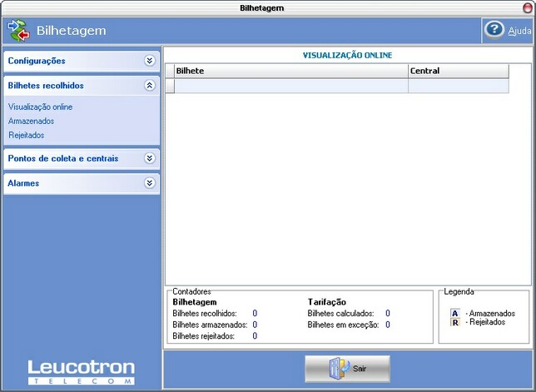Click the Bilhetes em exceção counter value
Viewport: 536px width, 392px height.
(388, 325)
